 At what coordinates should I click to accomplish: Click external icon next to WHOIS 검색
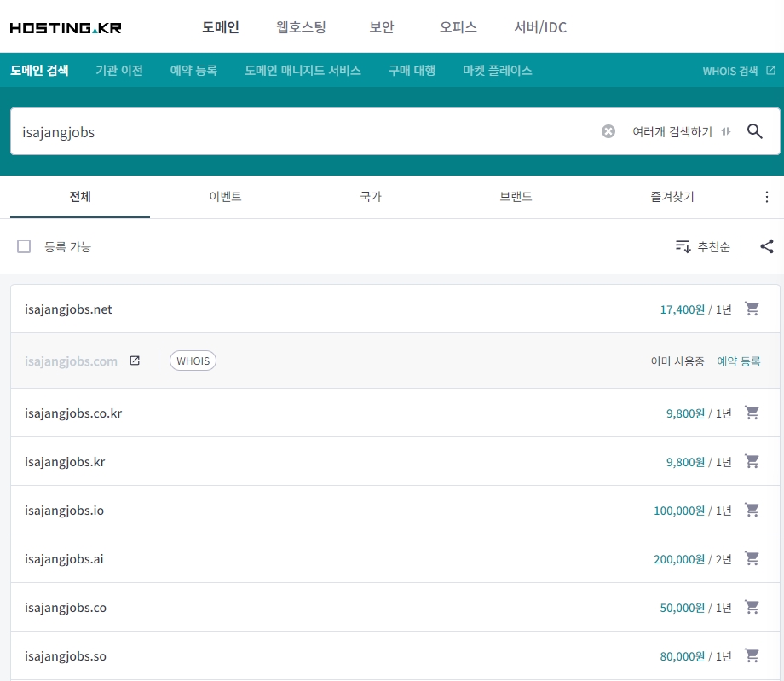tap(770, 71)
